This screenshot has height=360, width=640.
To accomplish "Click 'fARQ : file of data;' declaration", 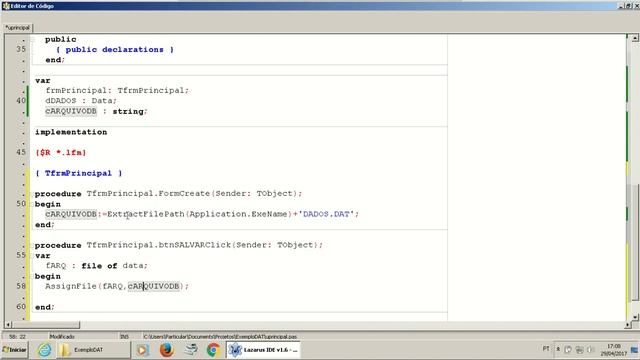I will [96, 266].
